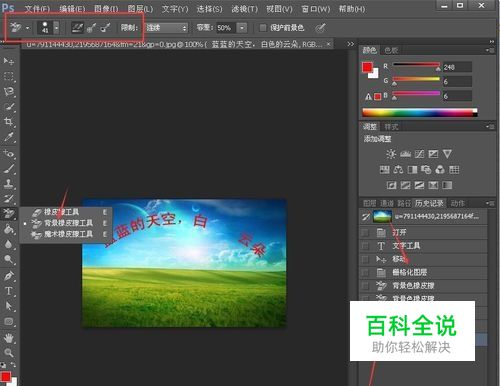Choose the Rectangular Marquee tool
This screenshot has width=500, height=386.
(8, 76)
